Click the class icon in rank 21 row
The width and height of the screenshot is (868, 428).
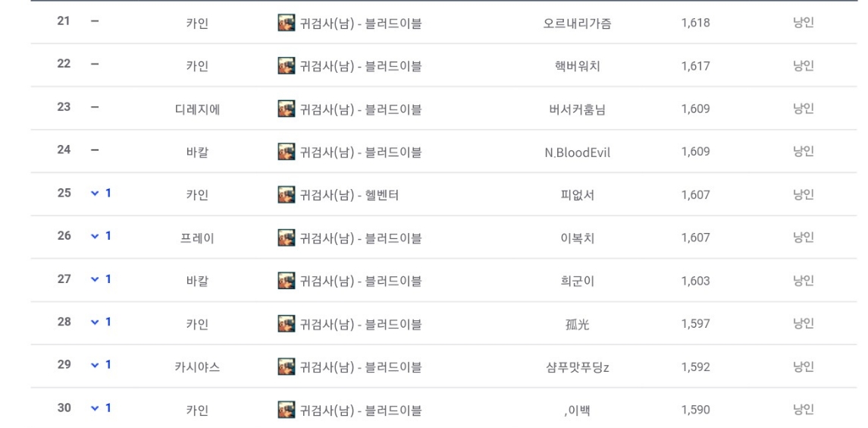287,23
